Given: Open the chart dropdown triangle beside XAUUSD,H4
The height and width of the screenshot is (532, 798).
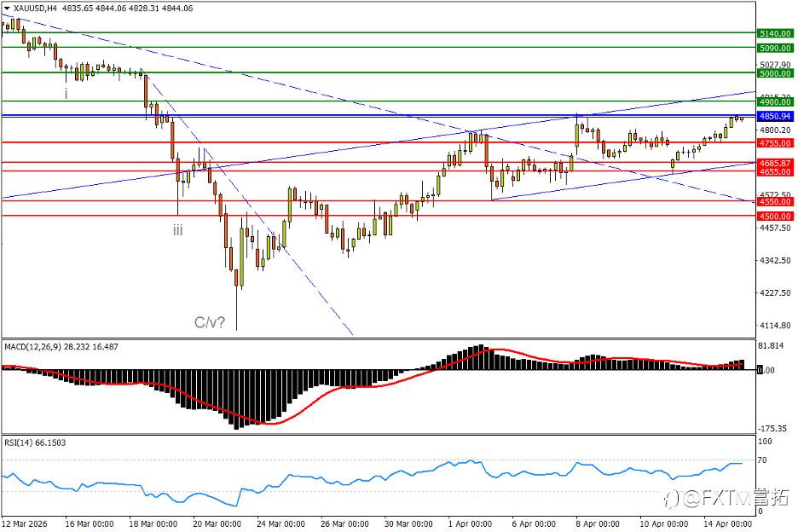Looking at the screenshot, I should click(x=7, y=9).
